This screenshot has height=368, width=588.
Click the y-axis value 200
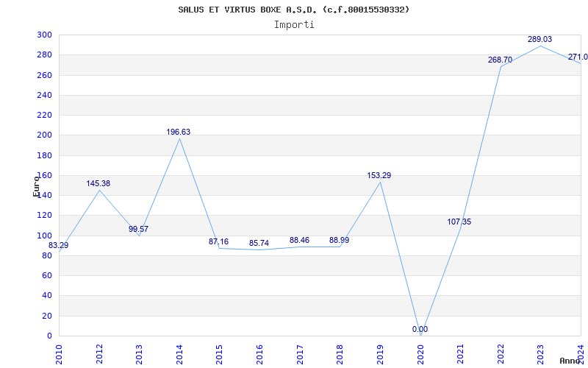tap(44, 135)
